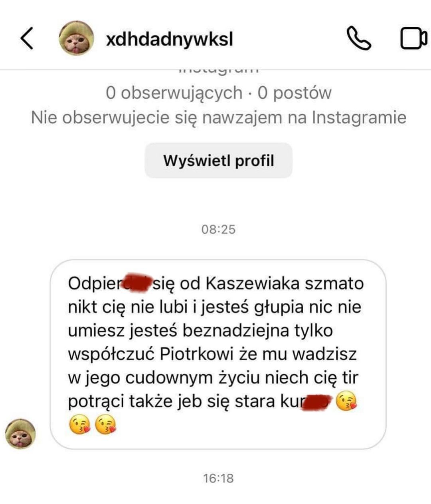Click the red censor mark on the first line

(x=137, y=282)
